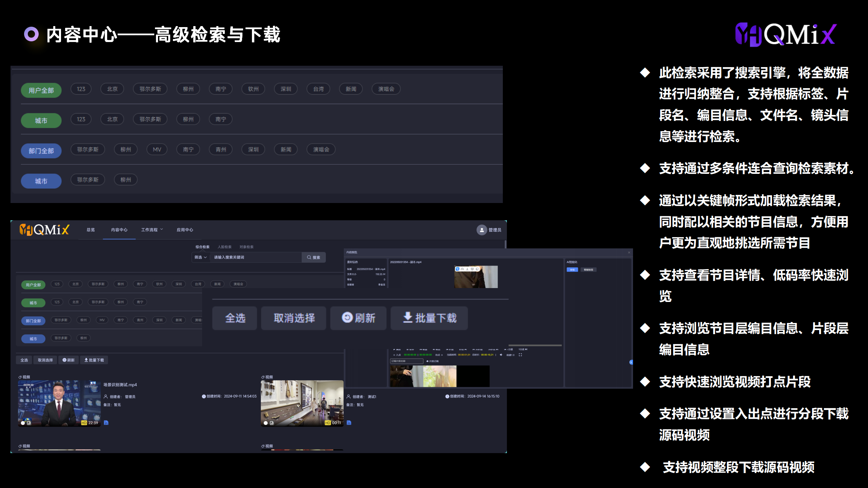Click the 搜索 search button

(314, 257)
